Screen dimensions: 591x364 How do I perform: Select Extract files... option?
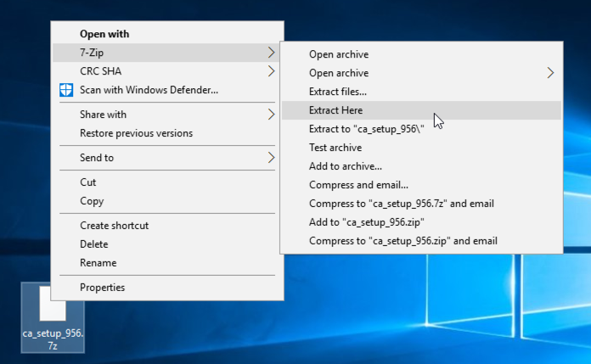338,92
